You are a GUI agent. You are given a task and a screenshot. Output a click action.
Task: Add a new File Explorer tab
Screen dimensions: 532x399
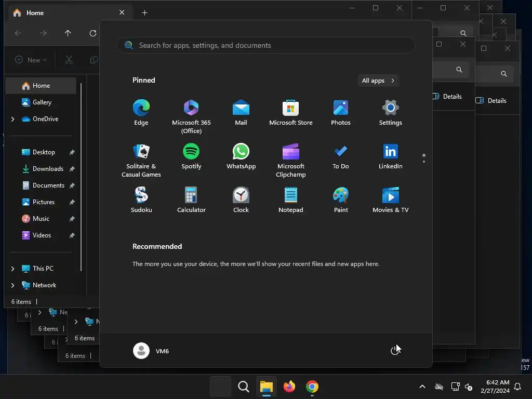[x=144, y=13]
